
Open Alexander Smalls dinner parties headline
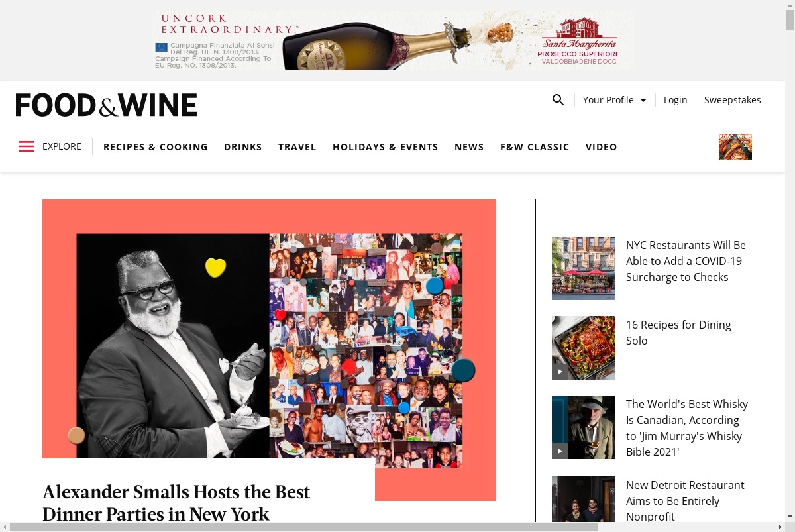click(x=176, y=503)
